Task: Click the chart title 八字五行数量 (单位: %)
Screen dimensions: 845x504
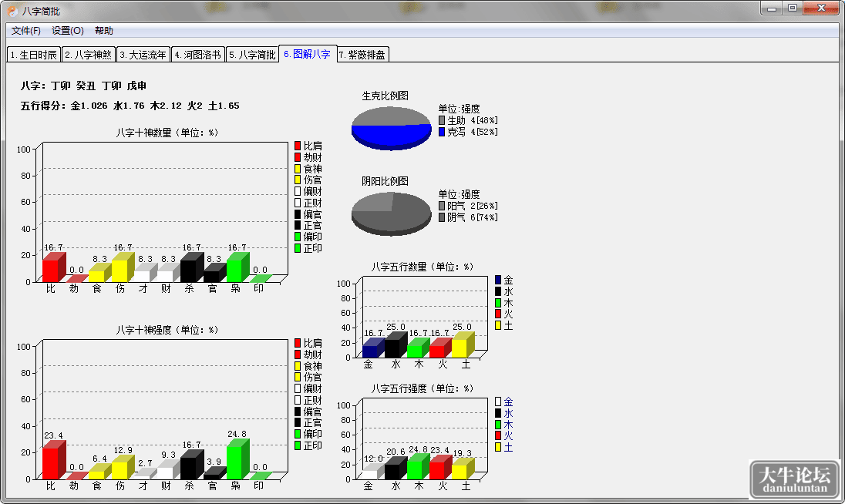Action: pyautogui.click(x=422, y=267)
